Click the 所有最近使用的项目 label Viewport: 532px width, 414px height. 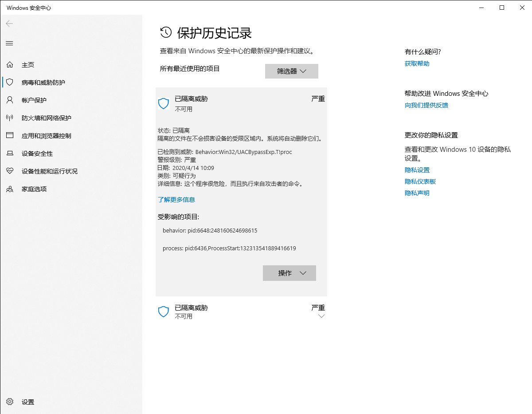coord(190,68)
